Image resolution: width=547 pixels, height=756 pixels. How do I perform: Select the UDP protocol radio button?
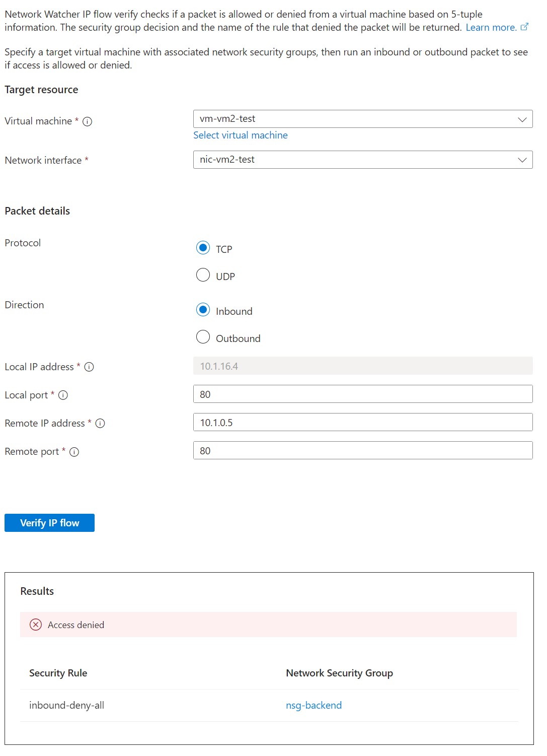203,275
